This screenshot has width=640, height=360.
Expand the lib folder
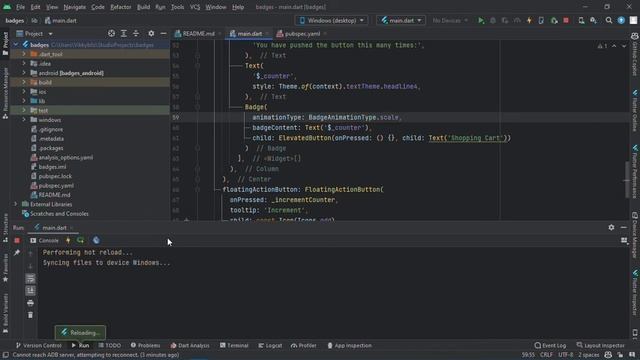[x=24, y=101]
